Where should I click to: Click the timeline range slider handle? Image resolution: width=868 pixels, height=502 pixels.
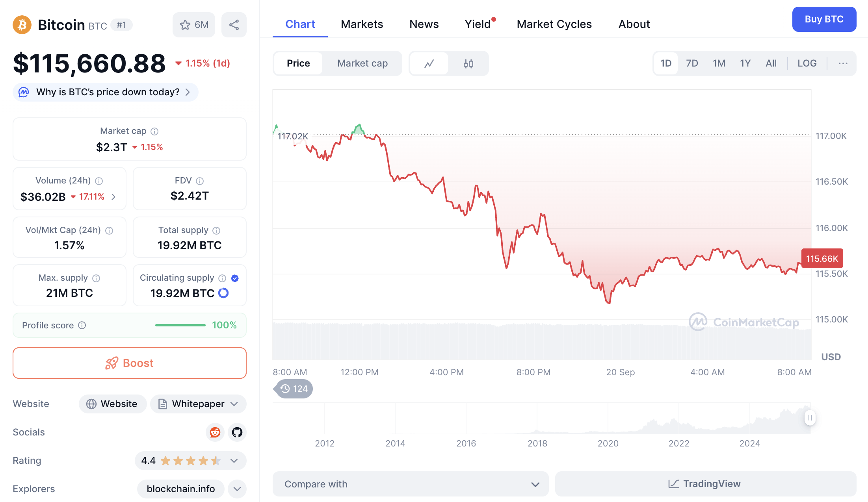810,418
